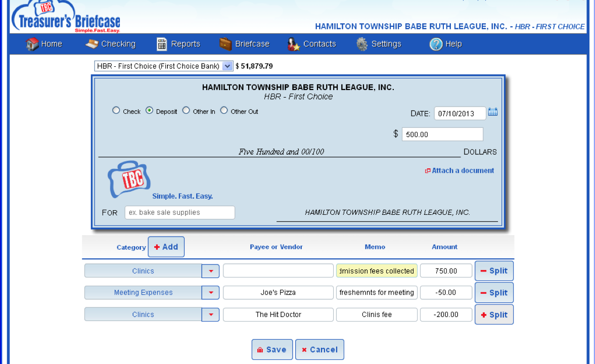Image resolution: width=595 pixels, height=364 pixels.
Task: Click the Home house icon
Action: 32,44
